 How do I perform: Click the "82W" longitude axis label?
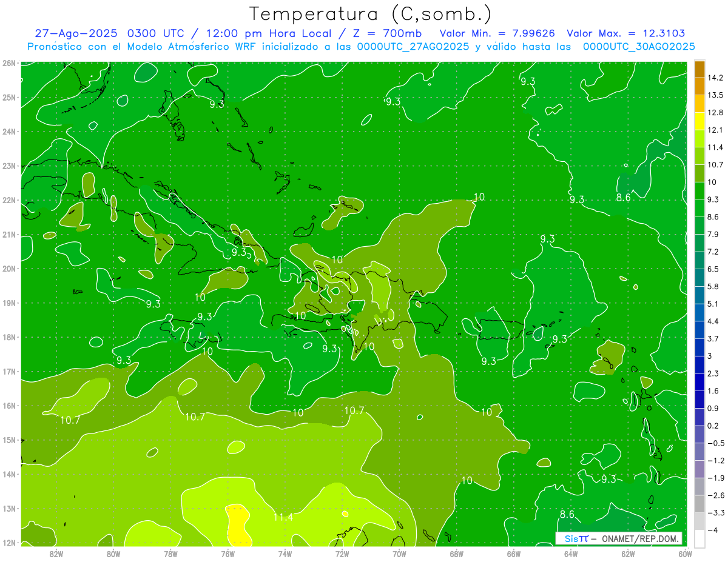pyautogui.click(x=56, y=553)
